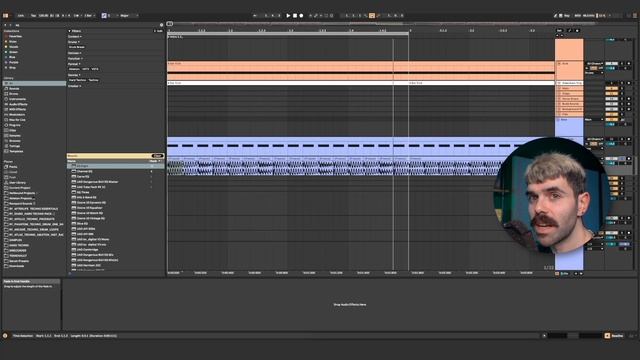Solo the Kick track
This screenshot has width=640, height=360.
[622, 64]
